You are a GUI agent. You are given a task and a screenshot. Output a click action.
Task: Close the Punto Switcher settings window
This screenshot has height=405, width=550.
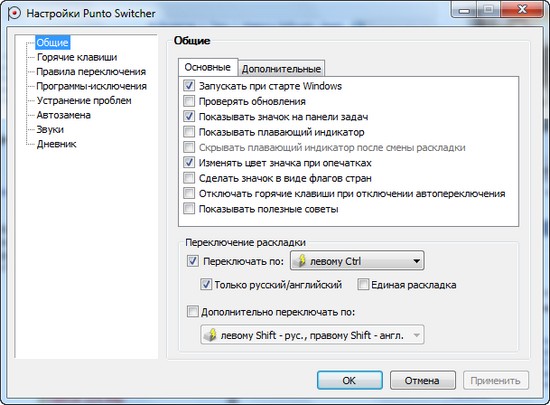click(522, 9)
